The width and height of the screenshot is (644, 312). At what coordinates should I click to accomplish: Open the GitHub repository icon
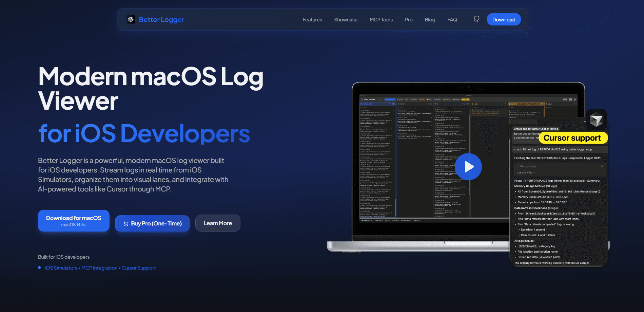[x=476, y=19]
